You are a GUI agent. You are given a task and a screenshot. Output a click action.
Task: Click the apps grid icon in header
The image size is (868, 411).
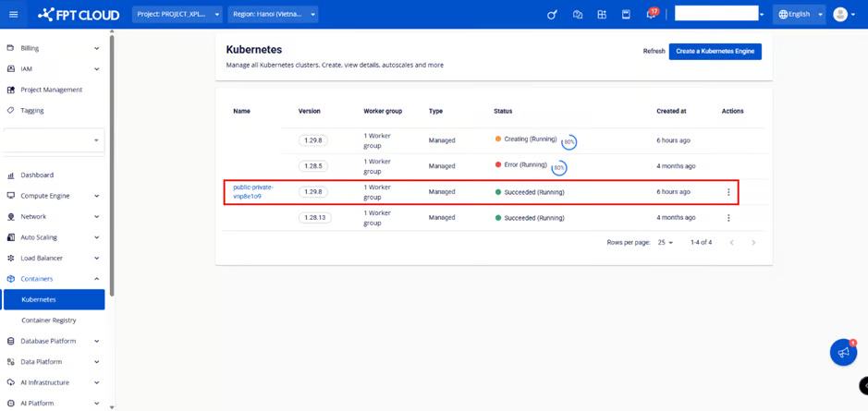coord(602,15)
